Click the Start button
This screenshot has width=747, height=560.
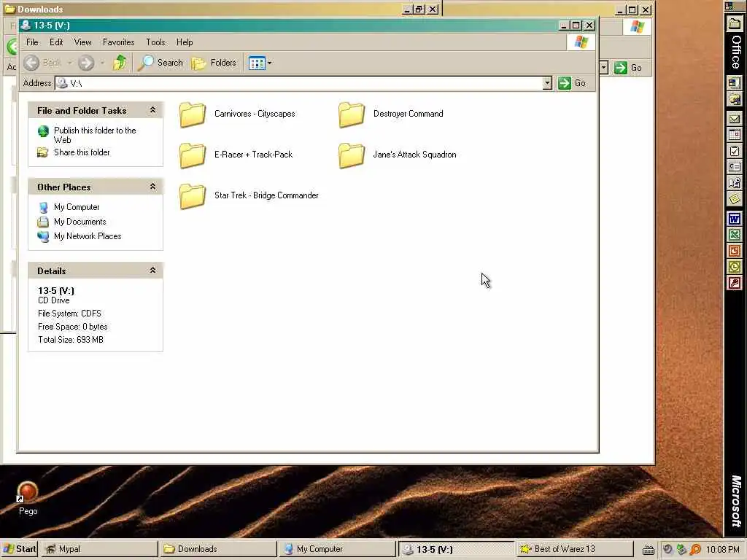click(20, 549)
